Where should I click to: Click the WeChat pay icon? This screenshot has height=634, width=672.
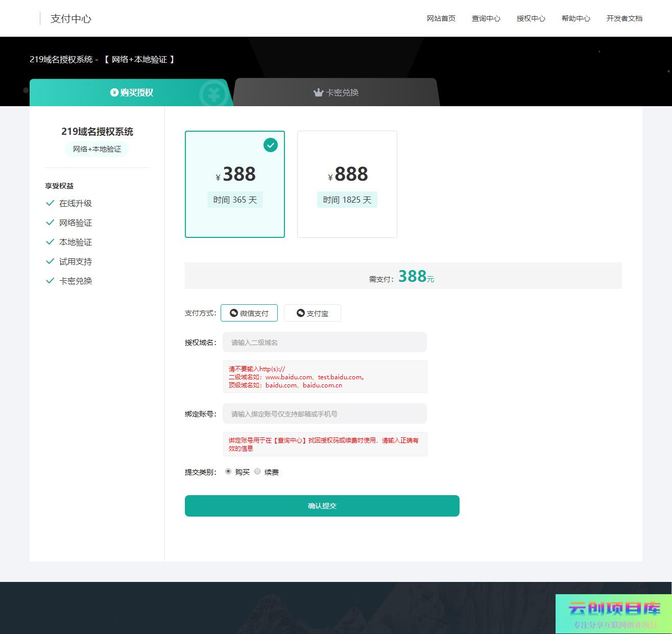point(234,313)
